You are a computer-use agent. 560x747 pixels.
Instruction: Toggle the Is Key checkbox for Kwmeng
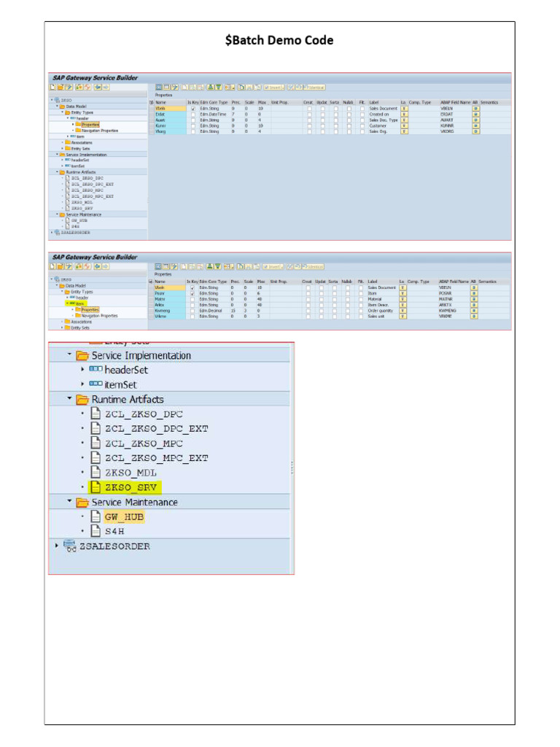pos(192,311)
